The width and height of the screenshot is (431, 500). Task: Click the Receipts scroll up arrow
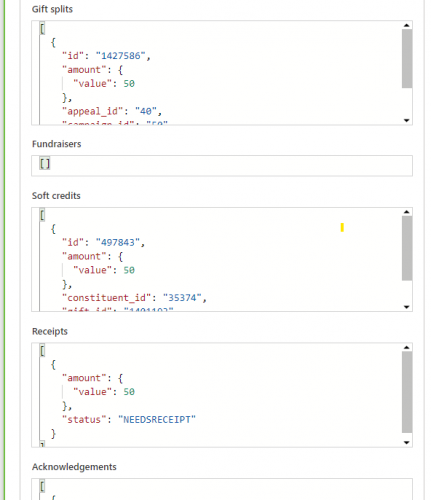pyautogui.click(x=406, y=348)
